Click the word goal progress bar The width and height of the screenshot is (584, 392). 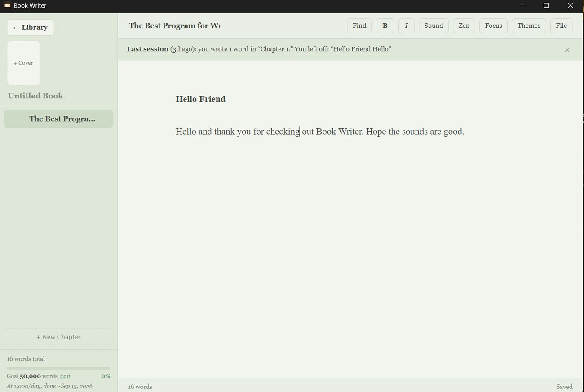click(x=58, y=368)
